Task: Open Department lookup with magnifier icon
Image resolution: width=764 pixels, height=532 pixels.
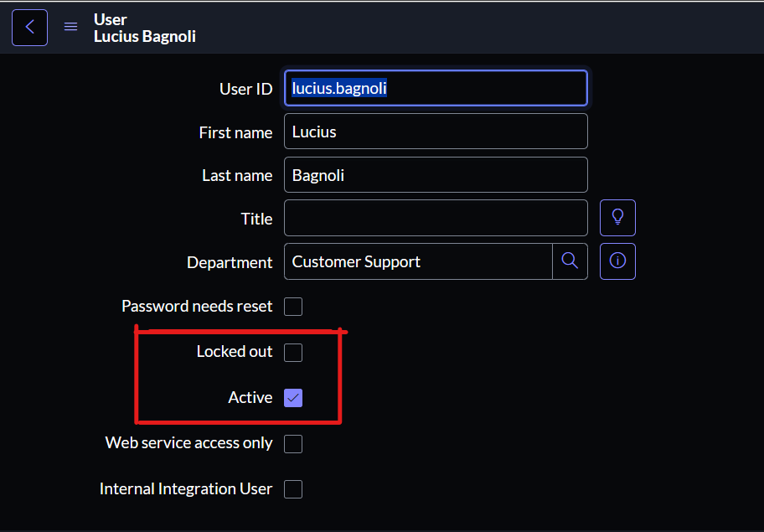Action: tap(570, 261)
